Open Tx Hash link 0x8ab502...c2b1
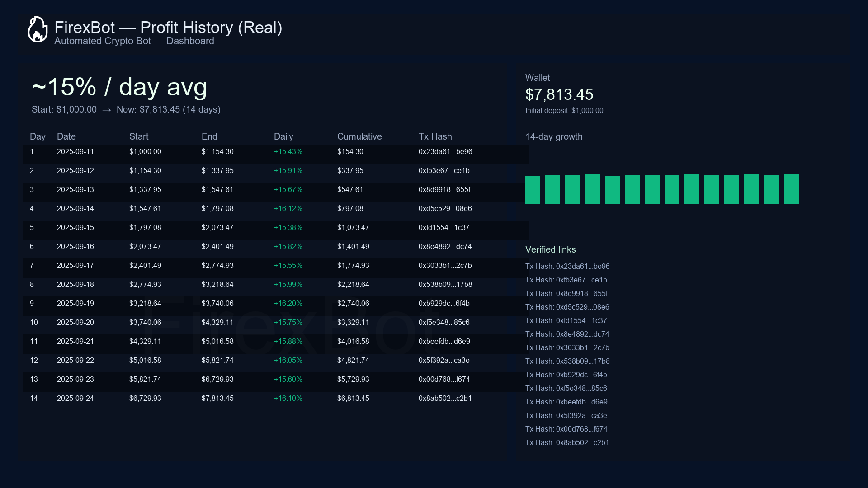 pyautogui.click(x=567, y=443)
